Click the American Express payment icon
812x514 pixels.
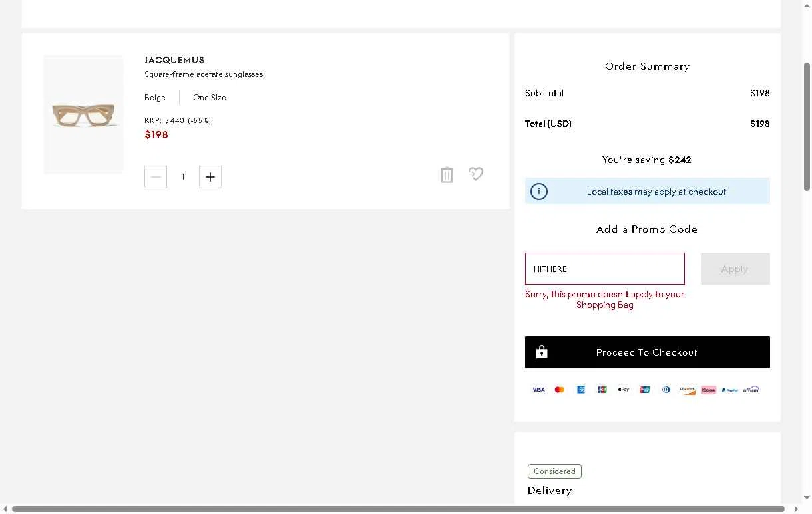581,390
